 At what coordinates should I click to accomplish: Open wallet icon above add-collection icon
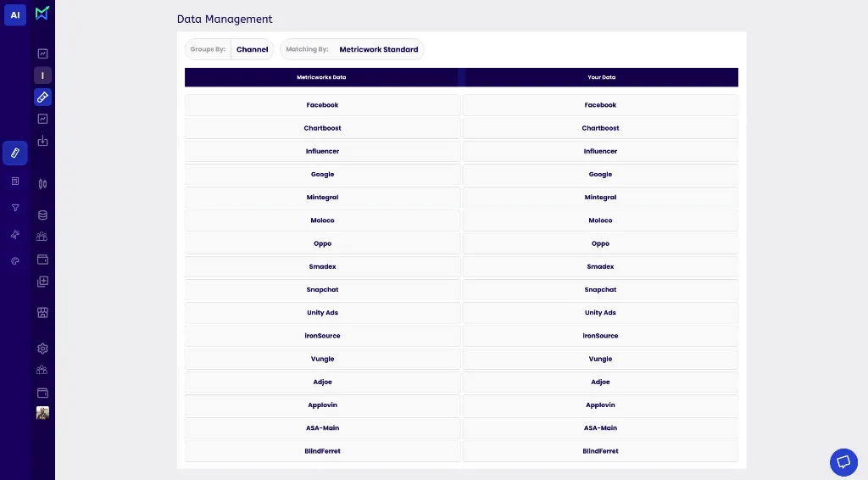(x=42, y=260)
